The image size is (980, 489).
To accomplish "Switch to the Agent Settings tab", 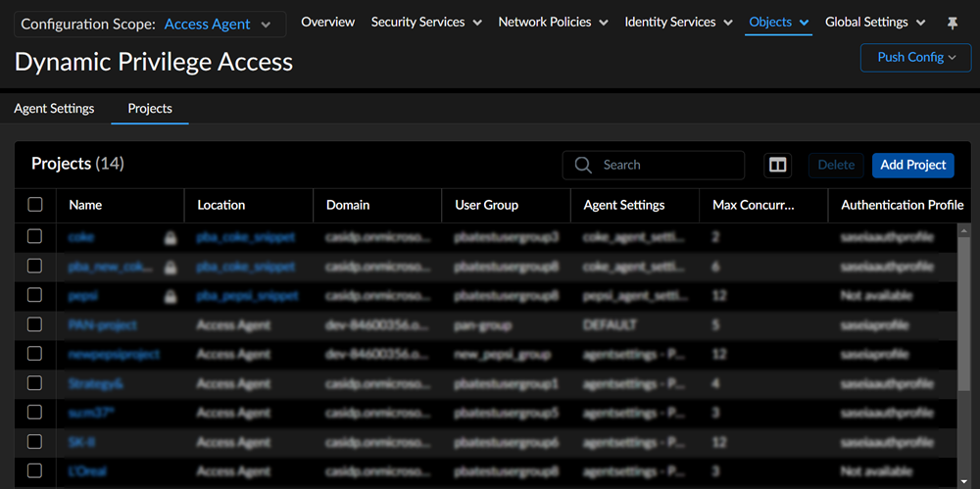I will 54,109.
